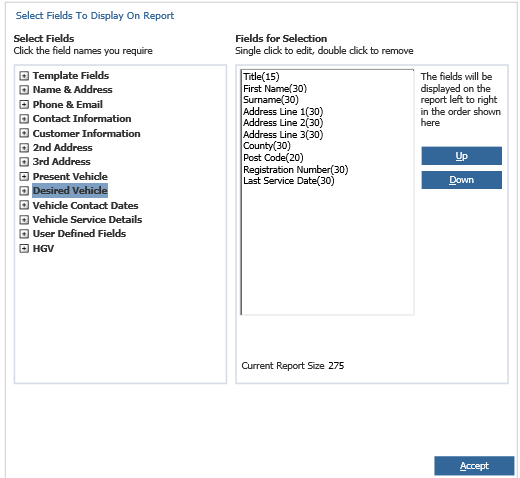
Task: Click the Down button
Action: click(x=461, y=180)
